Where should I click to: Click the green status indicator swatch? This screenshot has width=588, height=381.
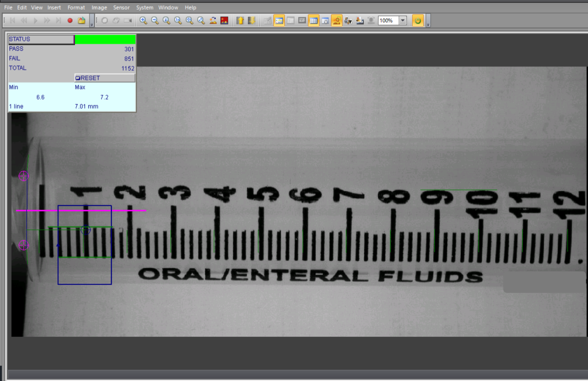[105, 39]
